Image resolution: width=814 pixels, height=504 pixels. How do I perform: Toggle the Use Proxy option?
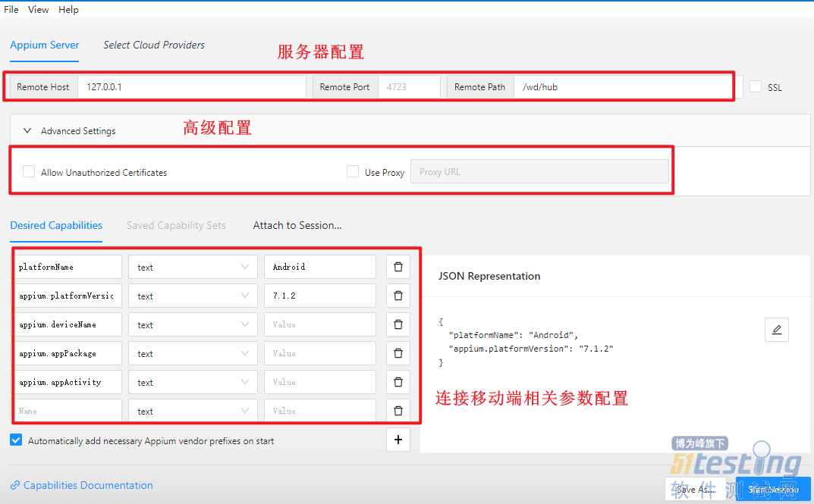pos(353,171)
